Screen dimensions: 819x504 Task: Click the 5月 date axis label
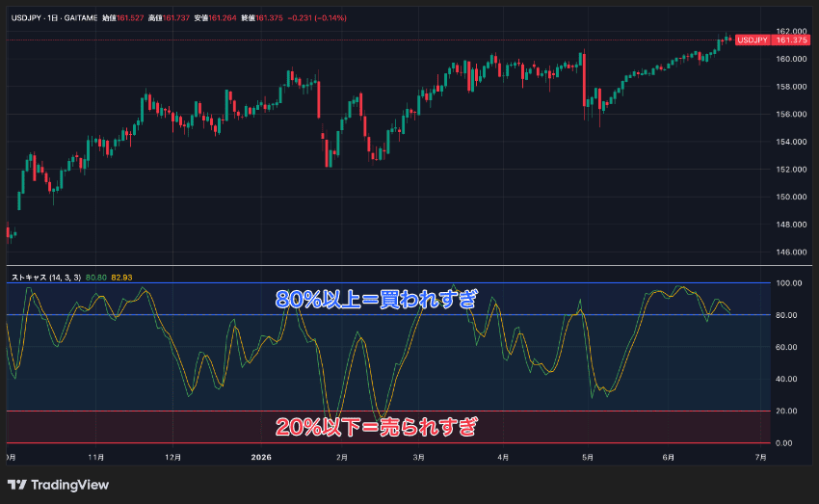point(588,457)
